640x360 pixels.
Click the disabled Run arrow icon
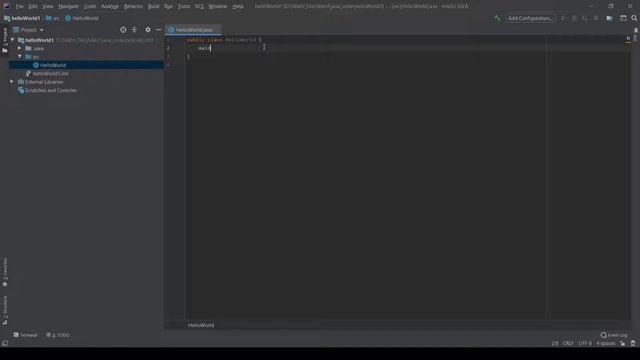coord(563,18)
